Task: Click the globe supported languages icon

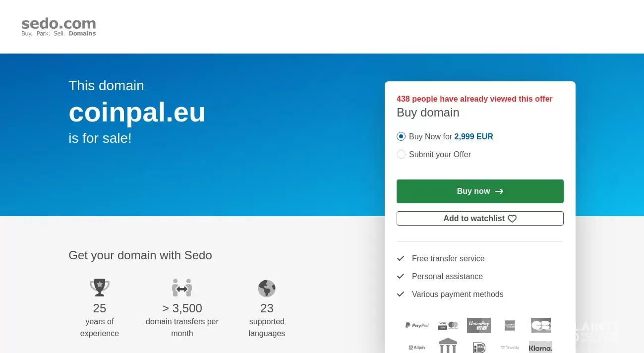Action: coord(267,289)
